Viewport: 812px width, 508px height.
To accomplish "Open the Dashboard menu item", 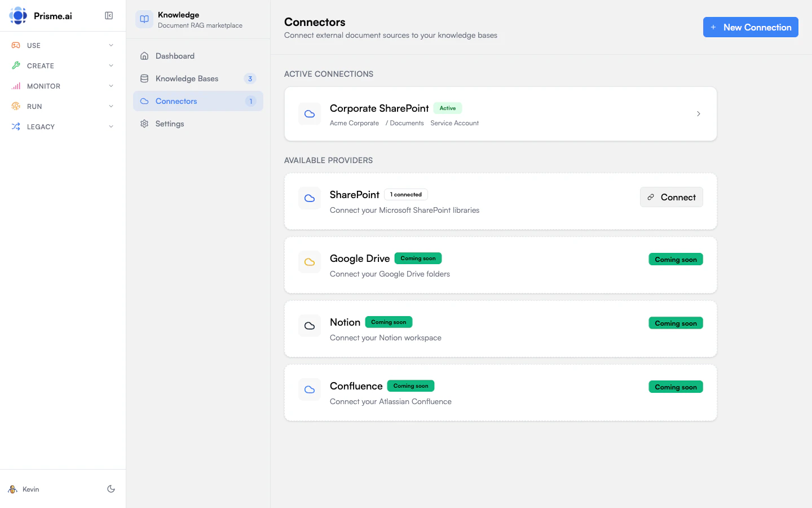I will (x=198, y=56).
